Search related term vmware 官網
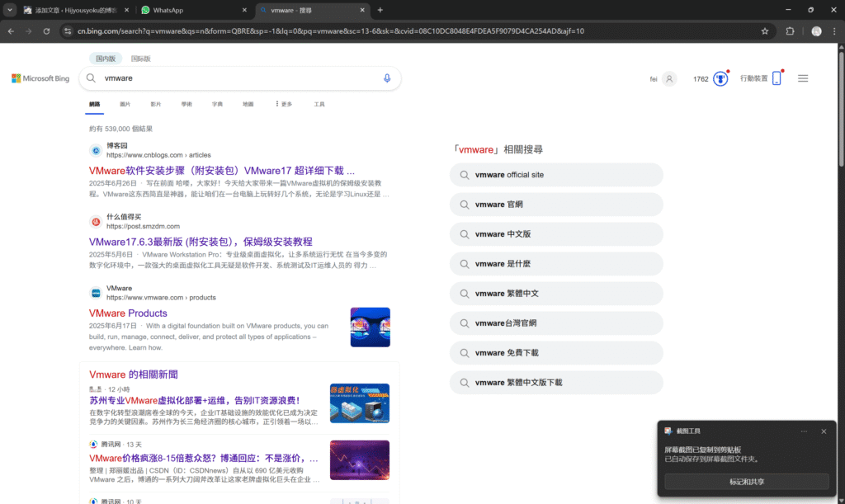The image size is (845, 504). click(x=556, y=205)
